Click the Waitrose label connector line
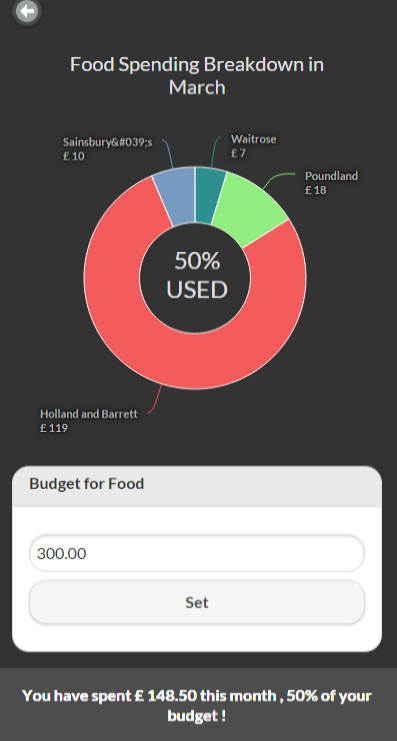 [215, 152]
